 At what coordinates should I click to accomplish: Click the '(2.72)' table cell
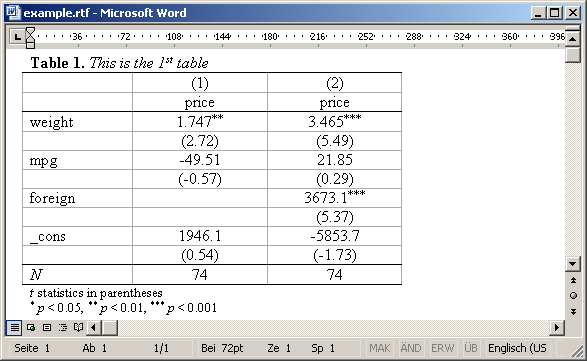click(x=200, y=141)
